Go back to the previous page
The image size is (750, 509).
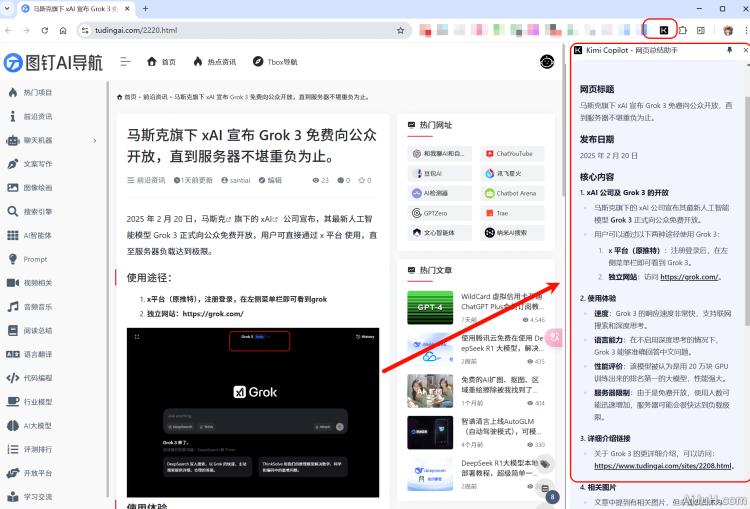[9, 30]
